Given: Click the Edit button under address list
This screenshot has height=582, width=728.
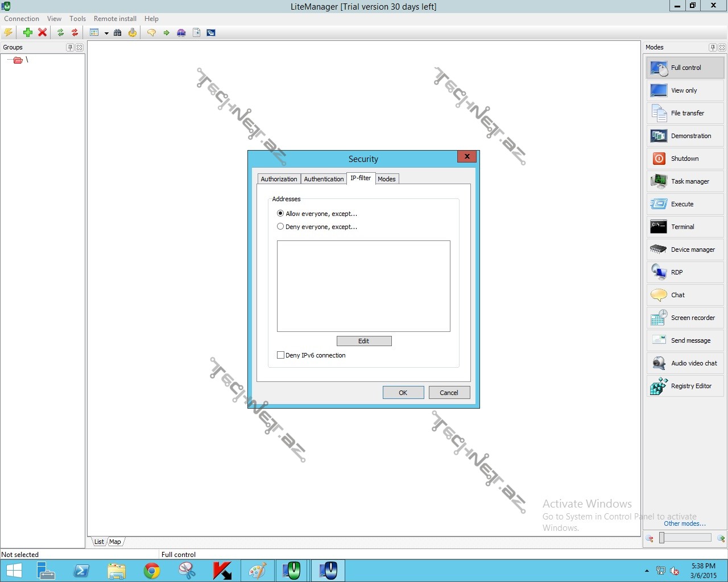Looking at the screenshot, I should pyautogui.click(x=364, y=341).
